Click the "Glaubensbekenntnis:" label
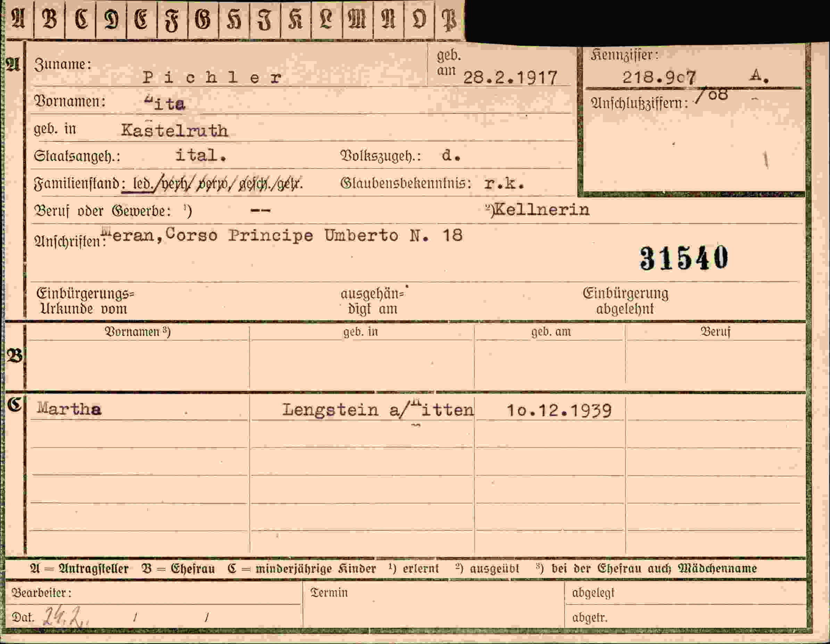The image size is (830, 644). coord(406,184)
